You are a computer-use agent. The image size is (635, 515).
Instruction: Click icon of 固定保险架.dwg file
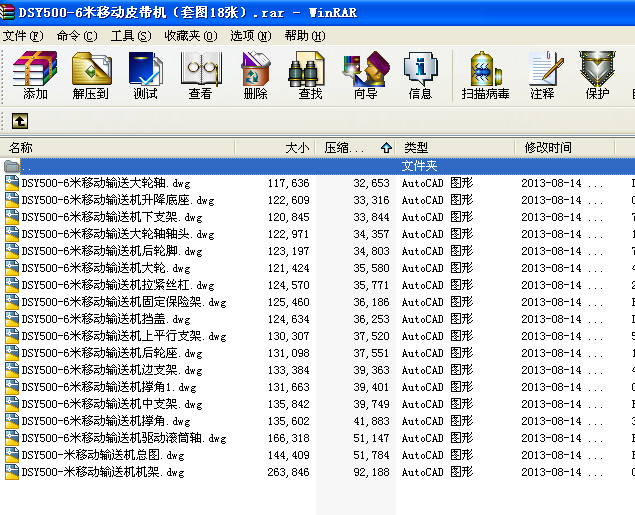click(12, 302)
